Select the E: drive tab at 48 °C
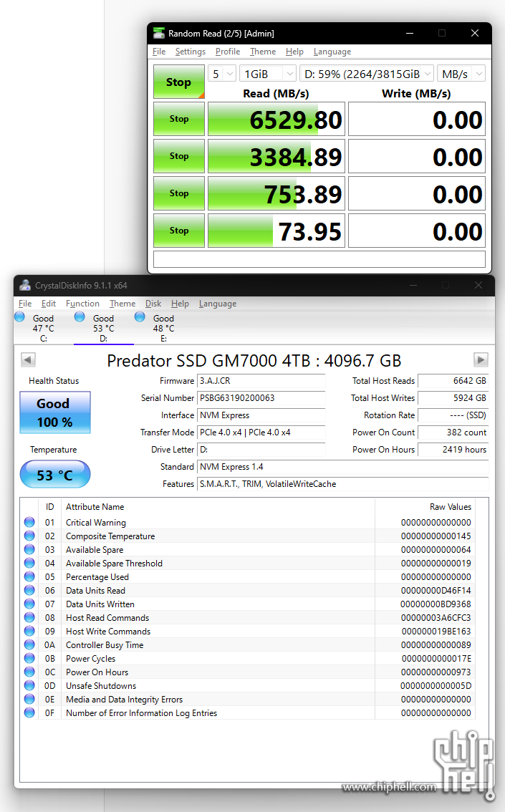The height and width of the screenshot is (812, 505). click(163, 328)
